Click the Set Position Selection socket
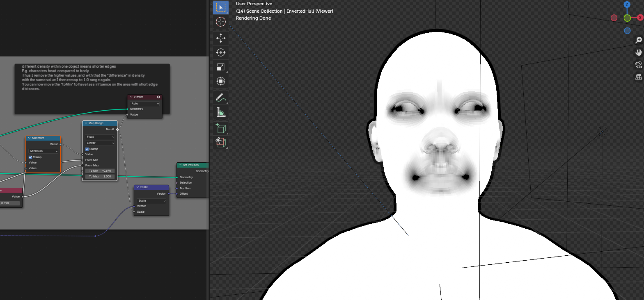This screenshot has height=300, width=644. (177, 183)
